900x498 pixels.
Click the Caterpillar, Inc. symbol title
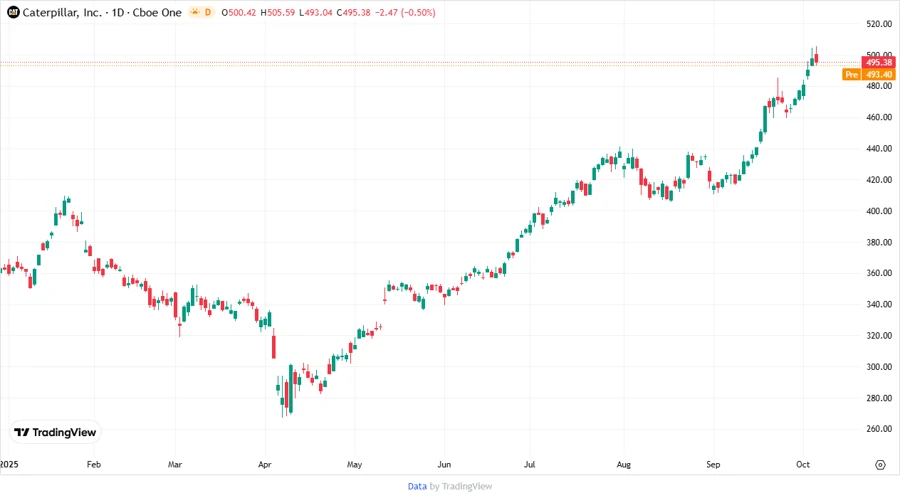click(x=68, y=11)
